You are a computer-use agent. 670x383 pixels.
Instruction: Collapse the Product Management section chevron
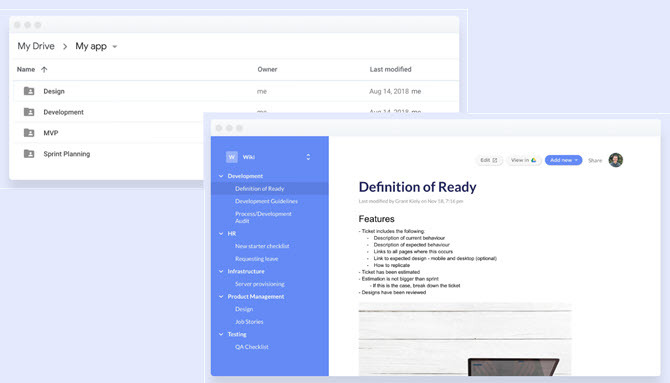pos(221,297)
